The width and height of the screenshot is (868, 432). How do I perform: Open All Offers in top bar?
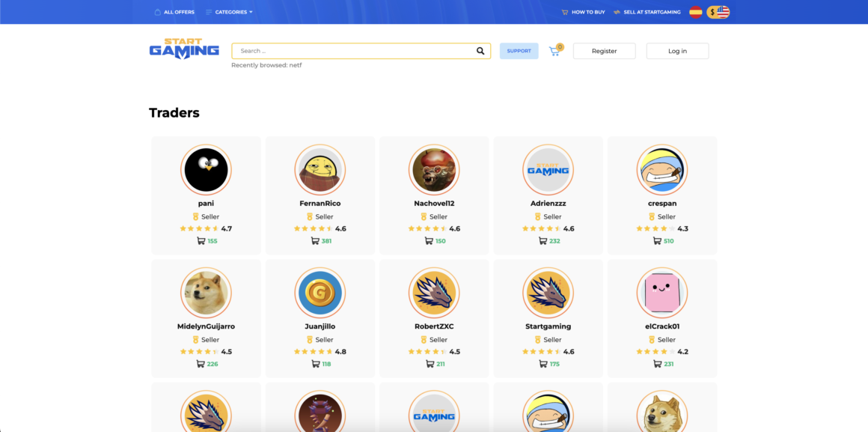point(174,12)
